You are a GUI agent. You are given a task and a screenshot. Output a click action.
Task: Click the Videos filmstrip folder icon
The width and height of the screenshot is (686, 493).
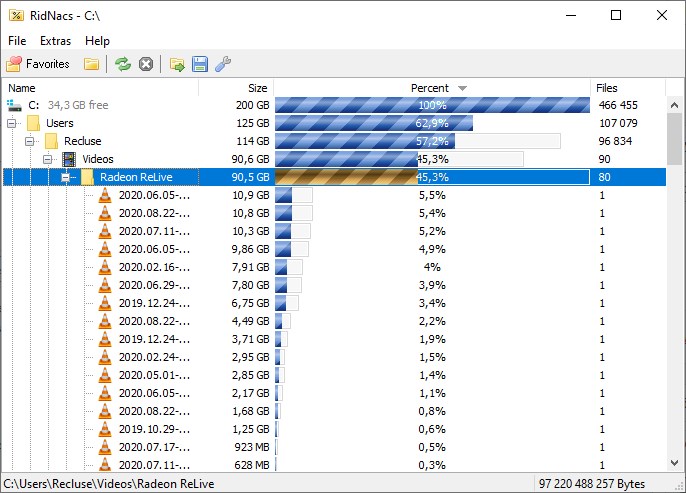pos(69,159)
